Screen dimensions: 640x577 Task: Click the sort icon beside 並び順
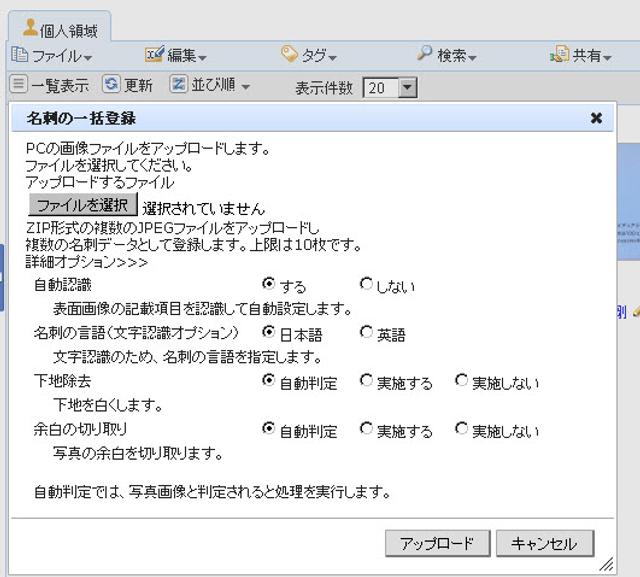pyautogui.click(x=178, y=84)
